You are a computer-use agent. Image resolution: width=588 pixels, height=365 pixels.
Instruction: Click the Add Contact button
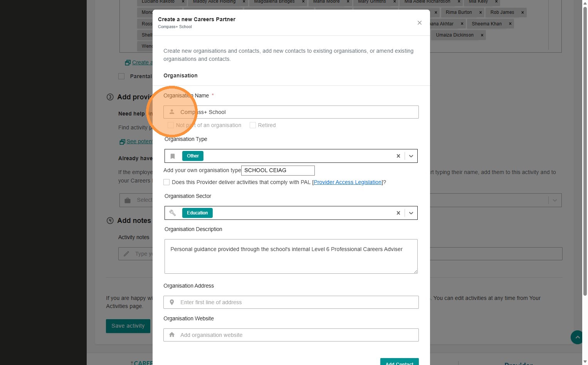pyautogui.click(x=399, y=363)
